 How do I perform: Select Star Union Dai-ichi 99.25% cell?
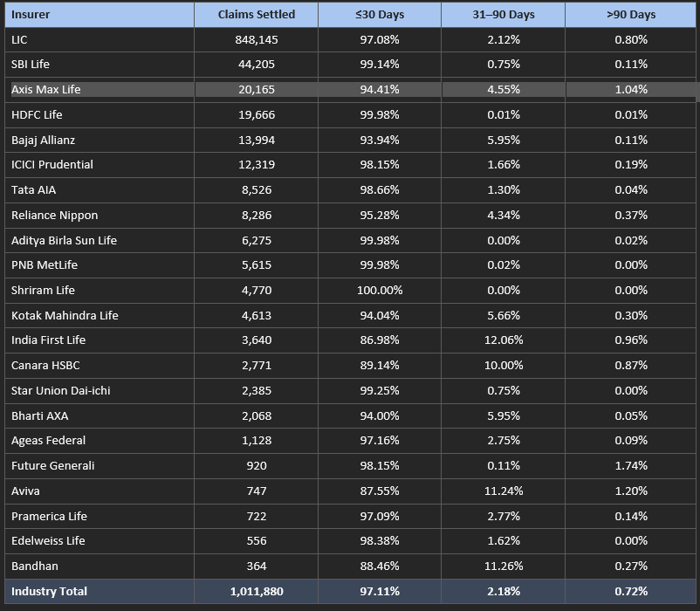tap(380, 391)
